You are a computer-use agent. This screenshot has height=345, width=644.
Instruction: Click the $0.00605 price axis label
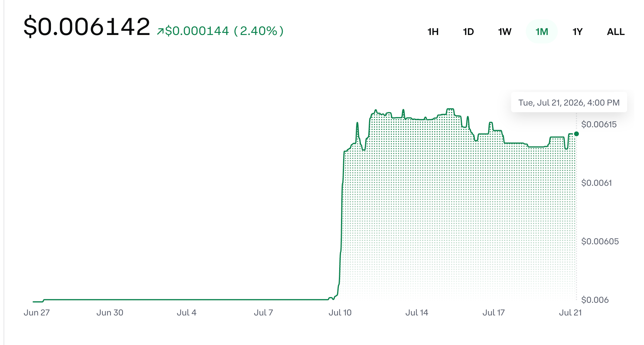click(600, 241)
